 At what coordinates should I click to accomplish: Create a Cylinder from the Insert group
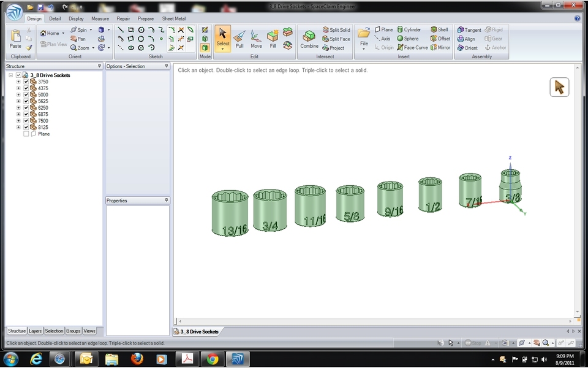409,29
